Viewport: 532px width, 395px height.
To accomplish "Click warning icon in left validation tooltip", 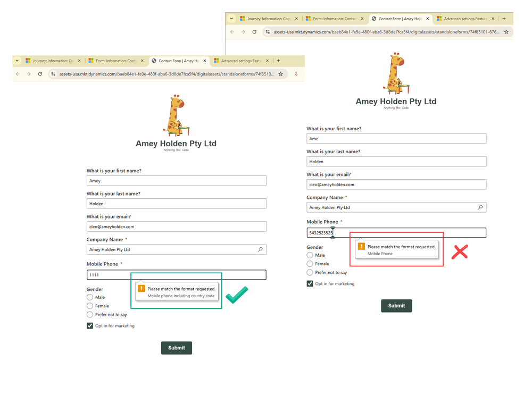I will (141, 289).
